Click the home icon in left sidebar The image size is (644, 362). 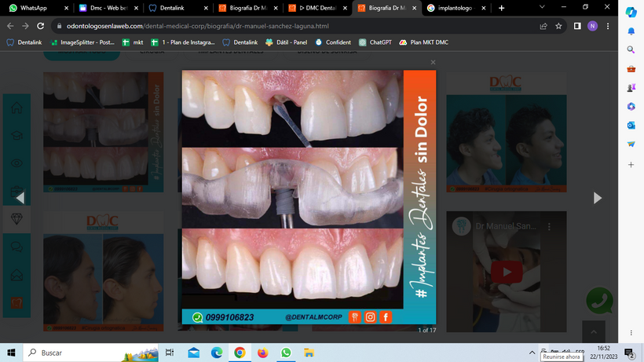[x=16, y=109]
